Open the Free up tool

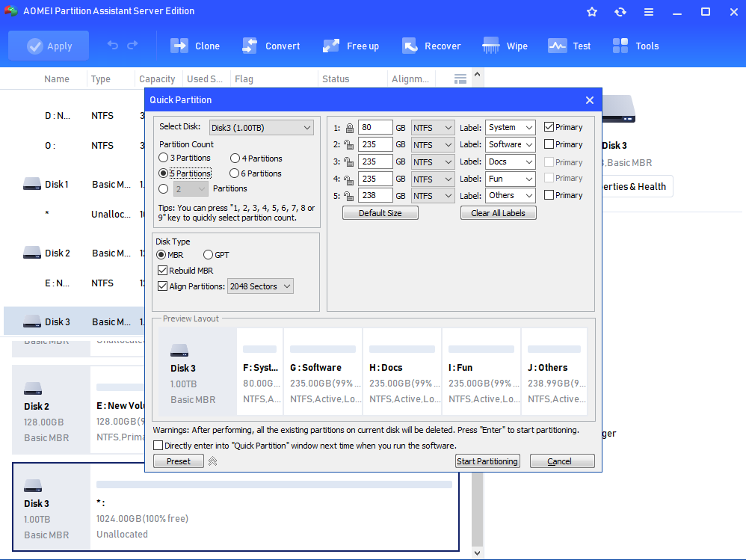351,46
